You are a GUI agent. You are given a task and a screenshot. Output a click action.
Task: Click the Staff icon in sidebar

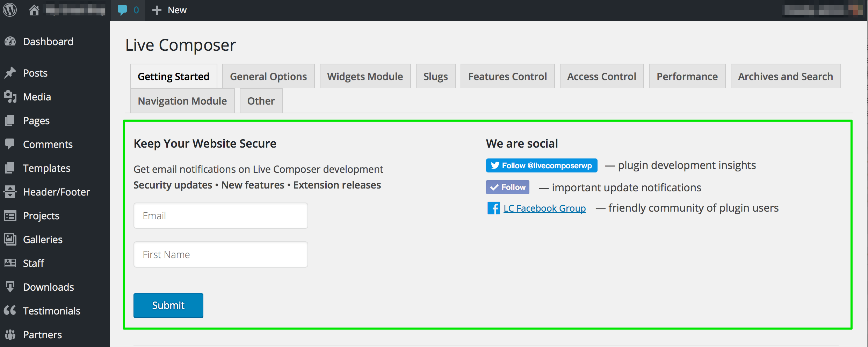tap(10, 263)
